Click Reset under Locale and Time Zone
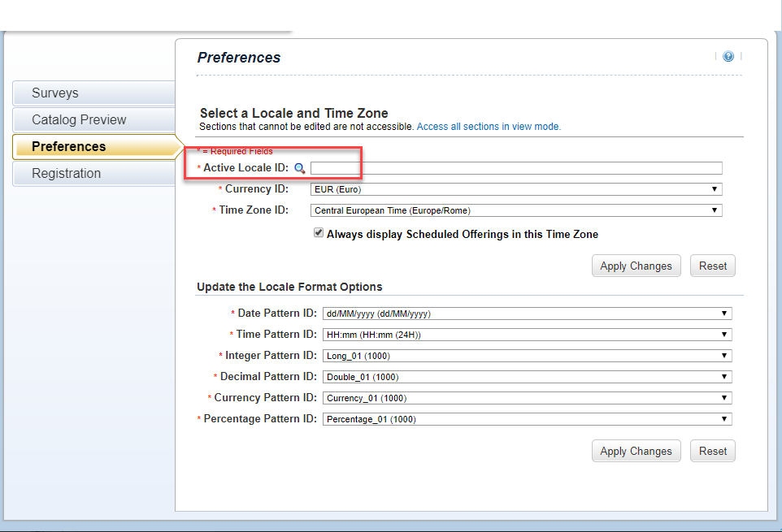The height and width of the screenshot is (532, 782). 713,266
